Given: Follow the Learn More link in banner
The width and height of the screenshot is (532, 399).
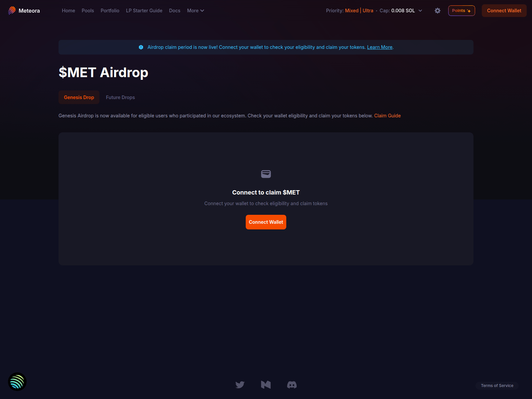Looking at the screenshot, I should (379, 47).
